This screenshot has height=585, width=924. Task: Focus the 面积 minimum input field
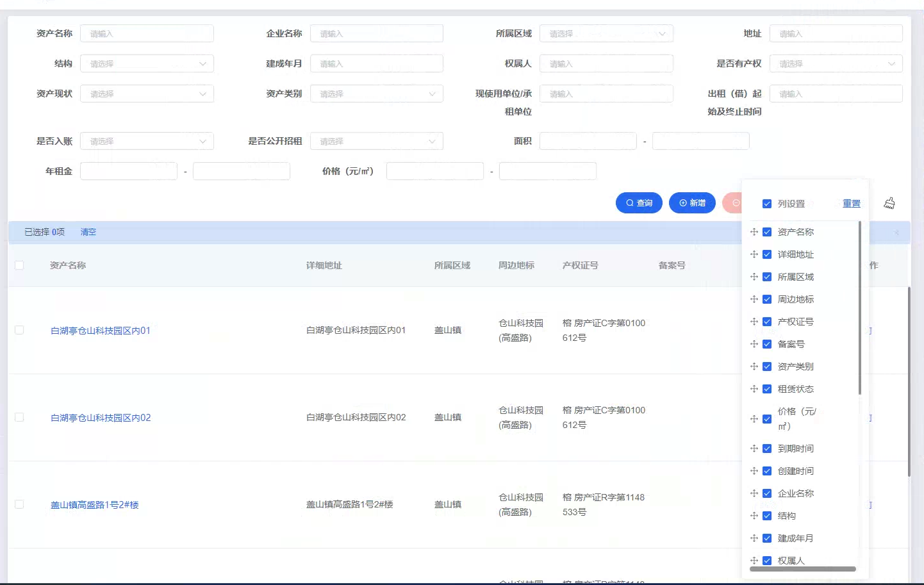coord(588,141)
